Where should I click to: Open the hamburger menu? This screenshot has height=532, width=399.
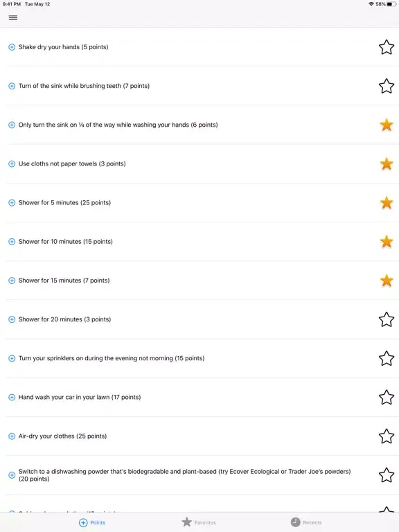13,17
